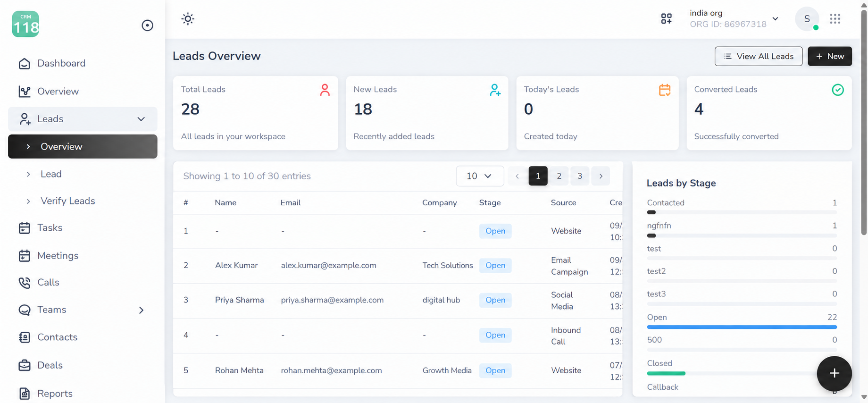This screenshot has width=868, height=403.
Task: Open the user avatar S menu
Action: (x=807, y=19)
